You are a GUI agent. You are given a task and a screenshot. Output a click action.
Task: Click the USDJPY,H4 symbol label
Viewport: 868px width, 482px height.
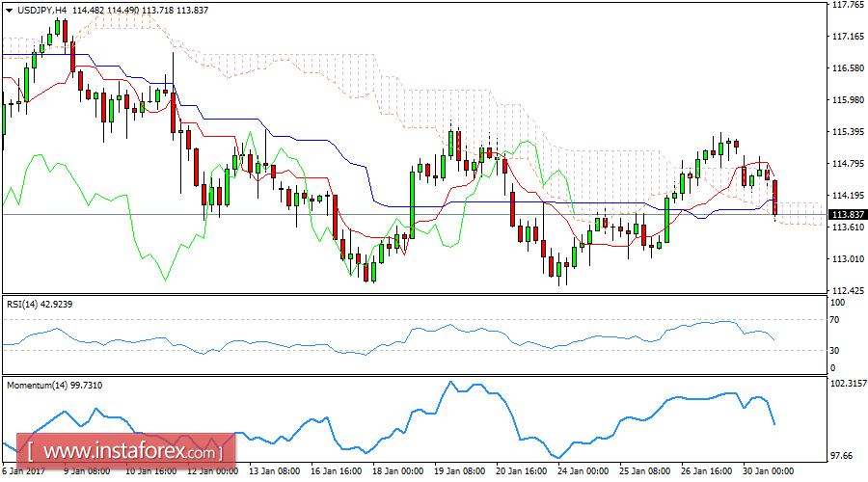tap(42, 10)
